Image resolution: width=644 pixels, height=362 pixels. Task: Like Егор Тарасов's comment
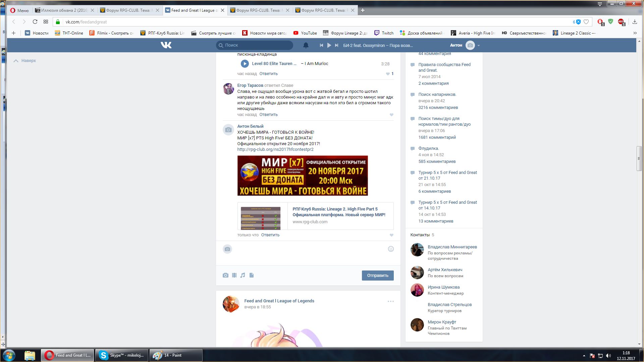pos(391,115)
